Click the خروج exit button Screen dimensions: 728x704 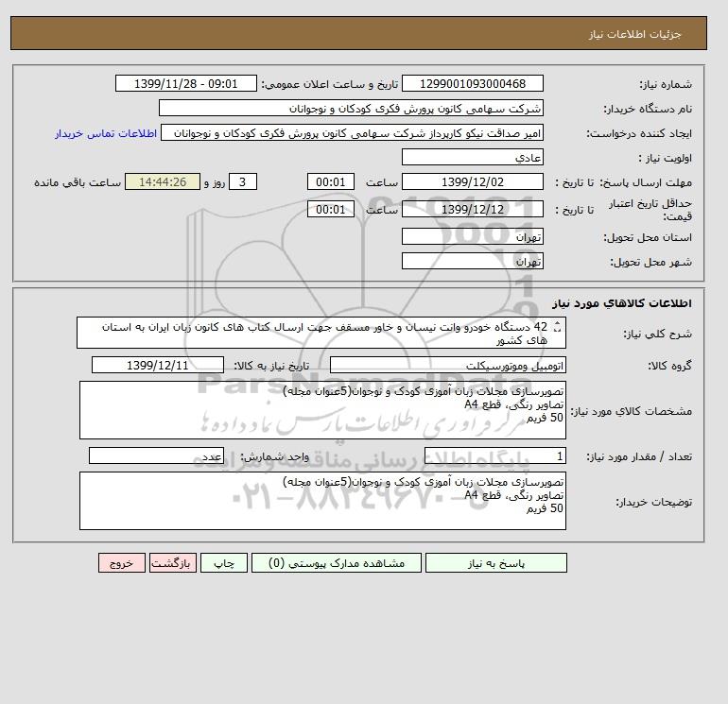pos(122,563)
